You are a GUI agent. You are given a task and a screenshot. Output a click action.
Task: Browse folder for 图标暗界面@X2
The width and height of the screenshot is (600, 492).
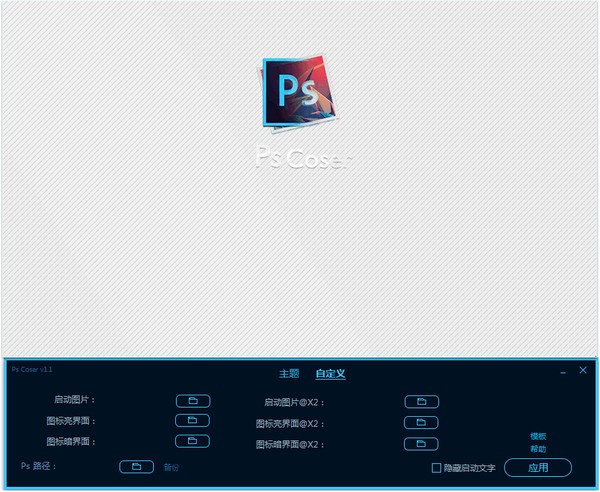click(x=421, y=444)
